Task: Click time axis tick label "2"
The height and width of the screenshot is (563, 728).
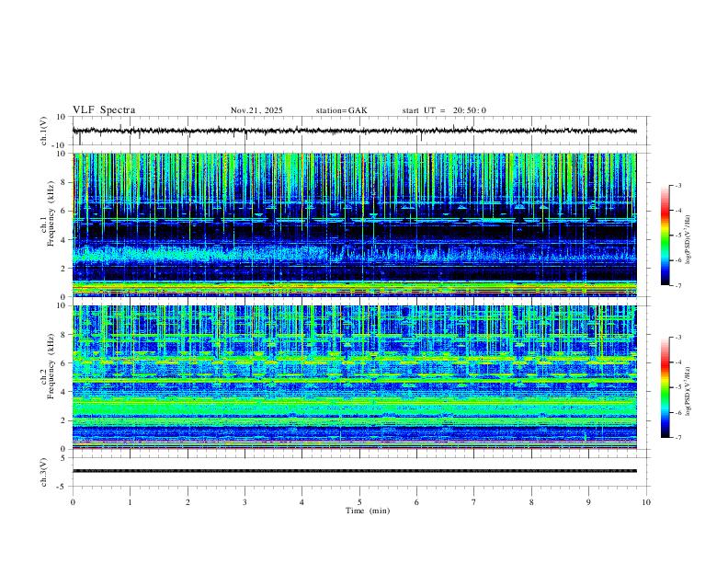Action: pyautogui.click(x=188, y=502)
